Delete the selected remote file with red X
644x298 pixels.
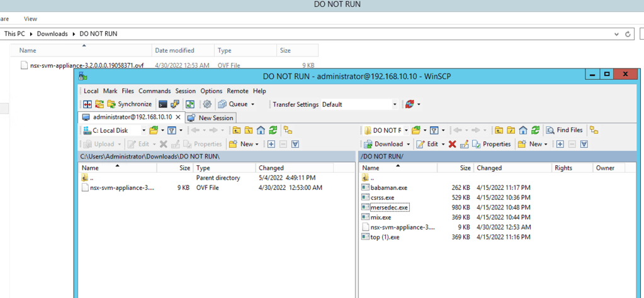pos(452,144)
